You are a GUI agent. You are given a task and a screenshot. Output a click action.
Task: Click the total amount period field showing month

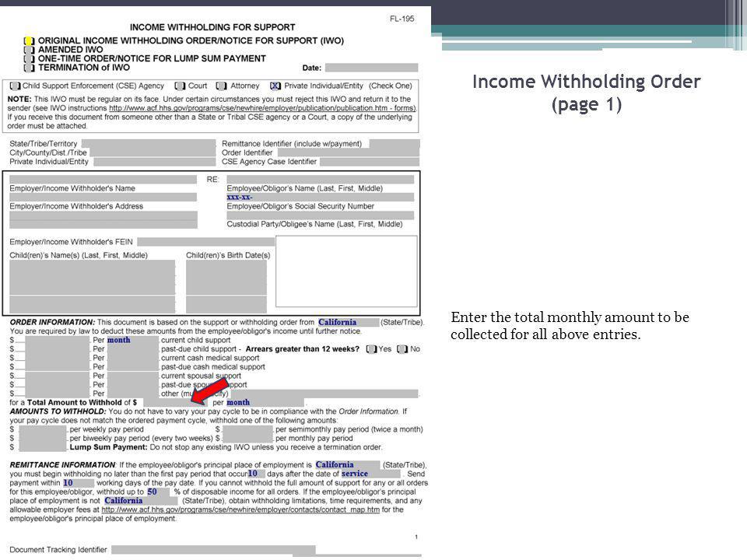click(x=265, y=402)
